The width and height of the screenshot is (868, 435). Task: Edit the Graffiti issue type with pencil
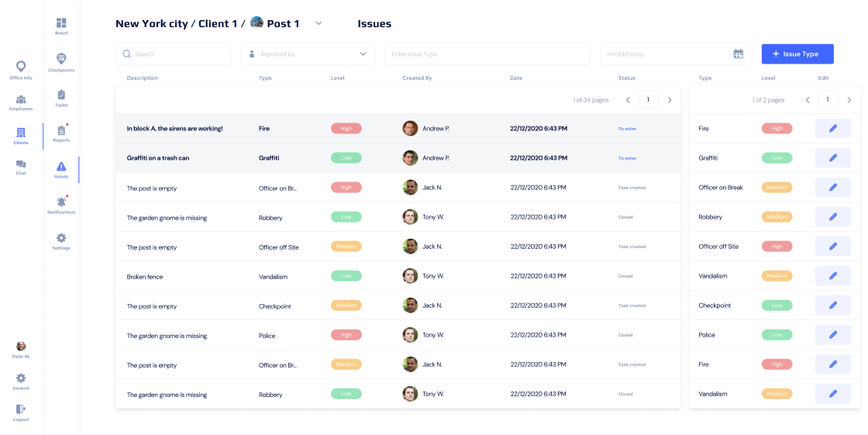tap(832, 158)
